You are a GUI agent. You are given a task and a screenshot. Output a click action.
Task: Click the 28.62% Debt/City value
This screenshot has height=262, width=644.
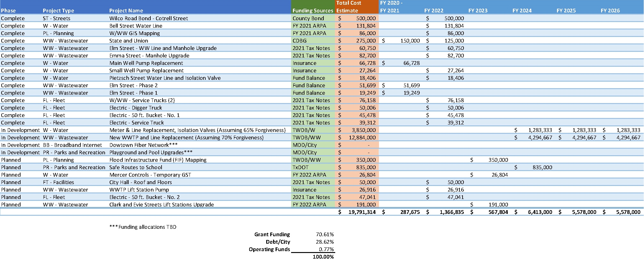[325, 242]
